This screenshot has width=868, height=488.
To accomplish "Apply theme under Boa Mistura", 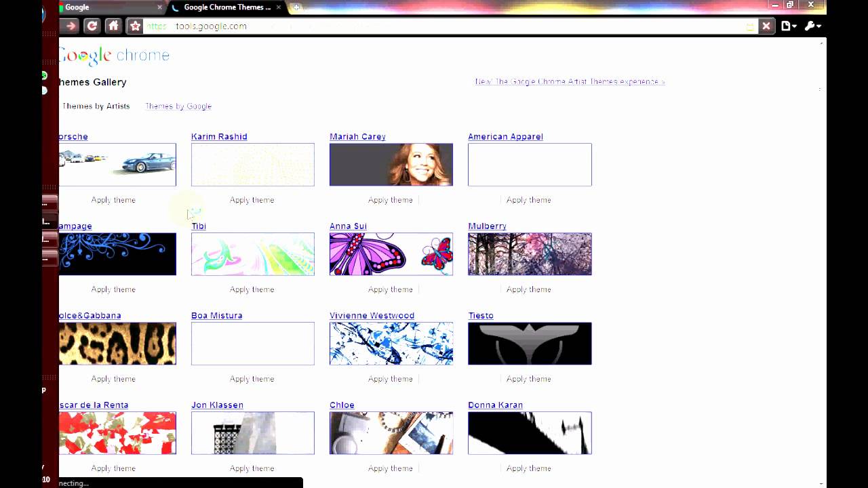I will pyautogui.click(x=252, y=379).
